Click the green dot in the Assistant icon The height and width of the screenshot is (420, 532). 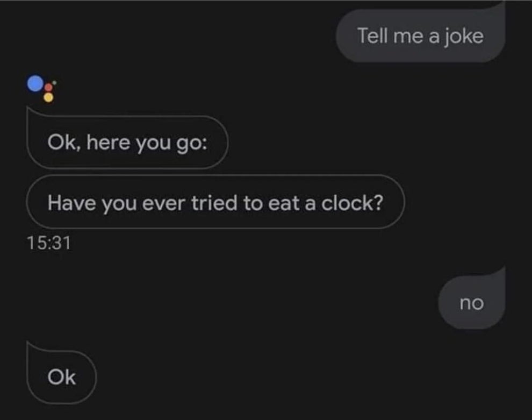click(54, 82)
